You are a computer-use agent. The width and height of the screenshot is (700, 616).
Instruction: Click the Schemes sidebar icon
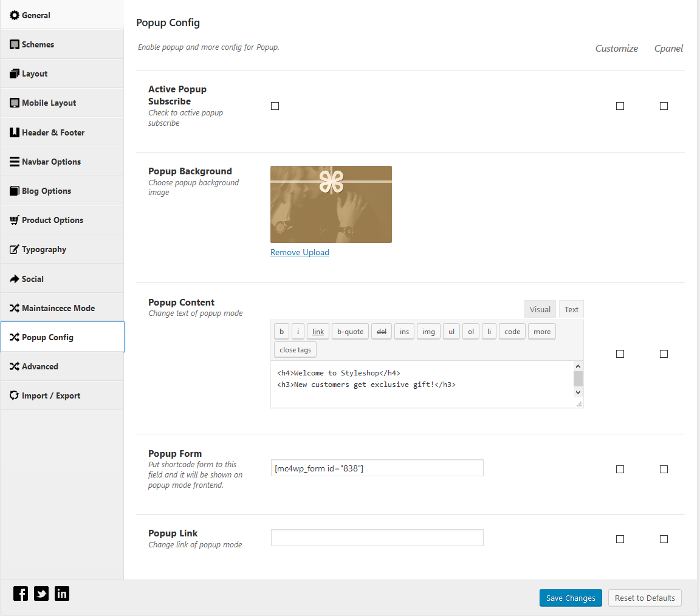[15, 44]
